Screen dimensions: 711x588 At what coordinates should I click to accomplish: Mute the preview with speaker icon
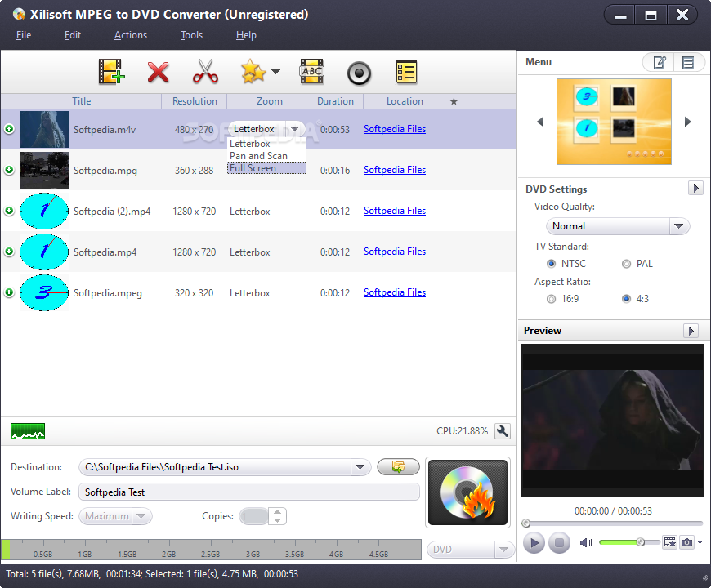pyautogui.click(x=586, y=542)
